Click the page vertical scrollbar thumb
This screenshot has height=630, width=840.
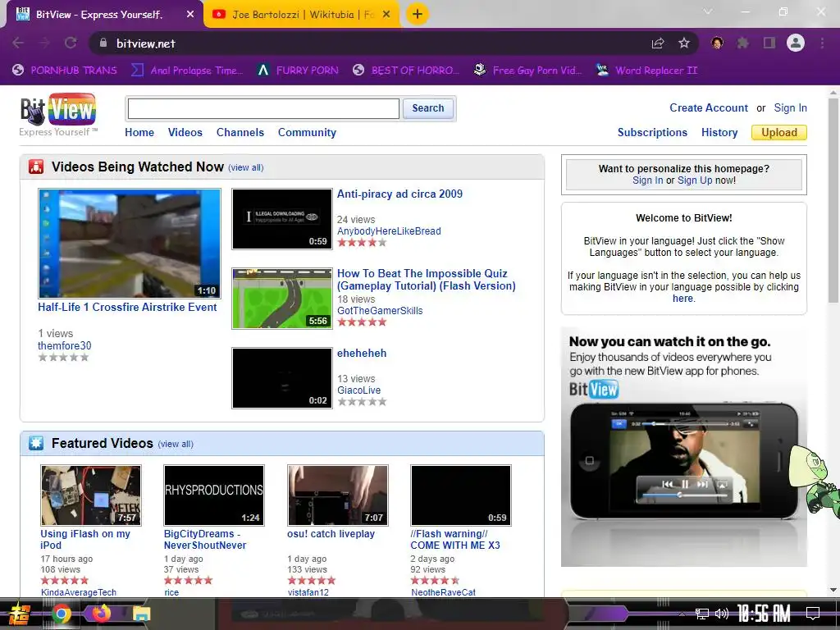pyautogui.click(x=833, y=199)
